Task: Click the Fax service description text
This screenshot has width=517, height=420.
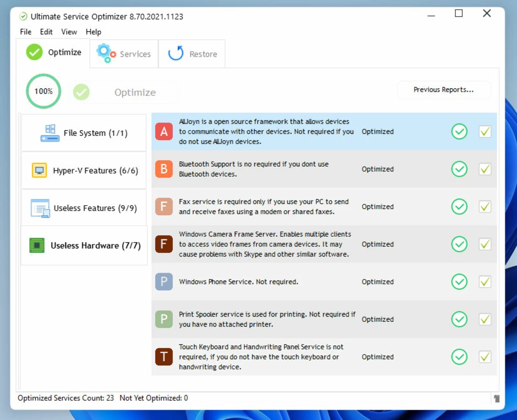Action: [x=263, y=207]
